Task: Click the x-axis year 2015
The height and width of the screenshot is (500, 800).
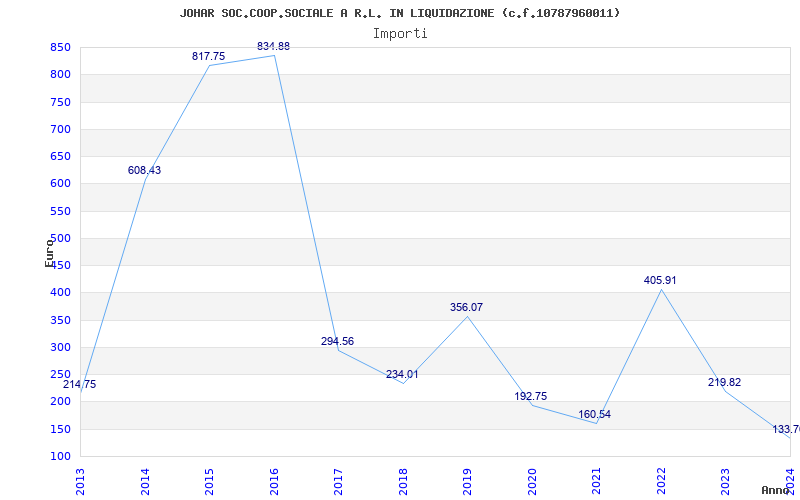Action: pyautogui.click(x=209, y=481)
